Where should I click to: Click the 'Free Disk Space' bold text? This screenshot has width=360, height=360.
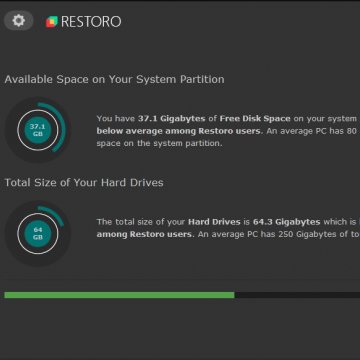(255, 119)
